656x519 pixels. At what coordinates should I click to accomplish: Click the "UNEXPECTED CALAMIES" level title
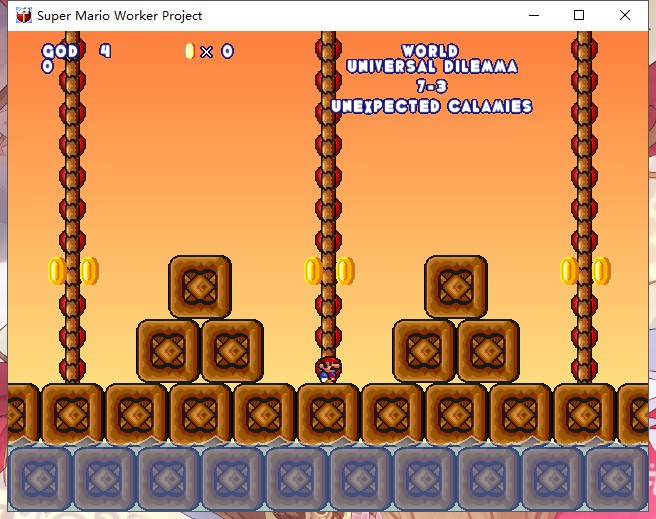tap(431, 106)
